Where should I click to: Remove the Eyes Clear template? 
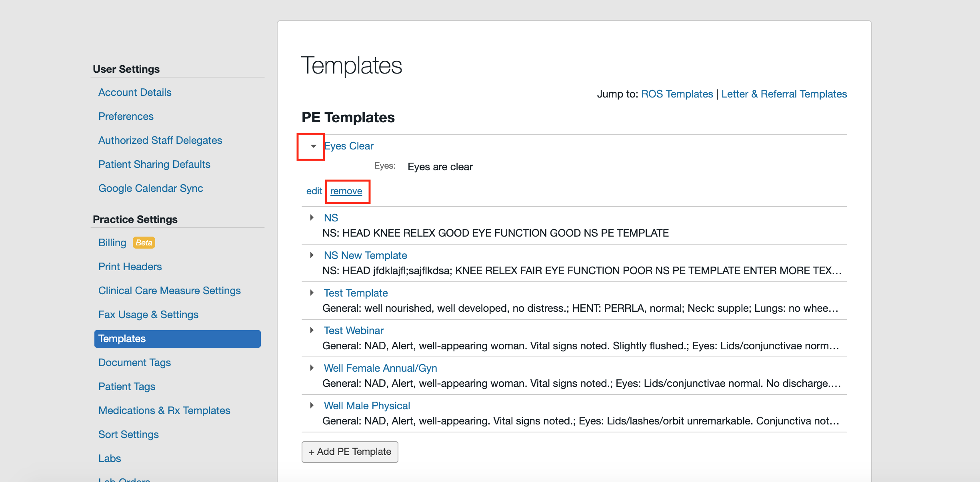pyautogui.click(x=346, y=191)
